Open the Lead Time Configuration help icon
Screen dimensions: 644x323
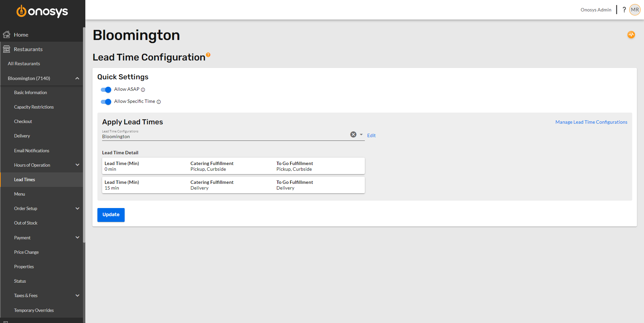click(208, 54)
